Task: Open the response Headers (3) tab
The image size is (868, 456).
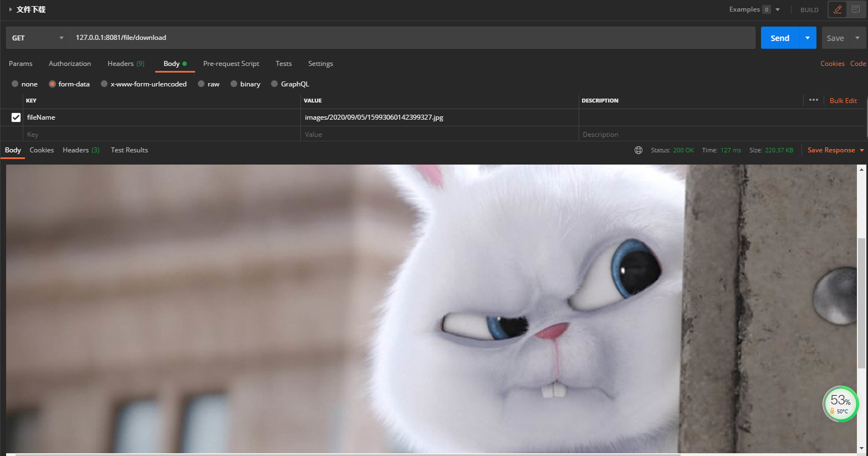Action: coord(81,150)
